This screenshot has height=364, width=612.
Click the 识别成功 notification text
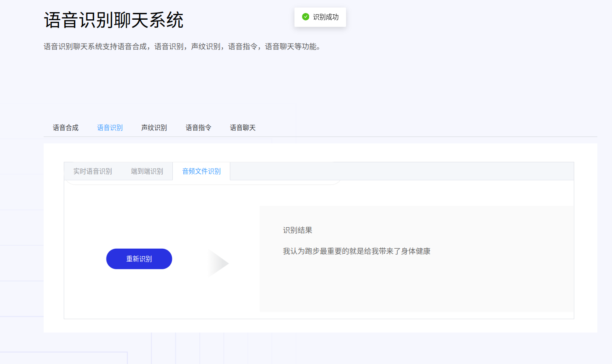pos(326,17)
